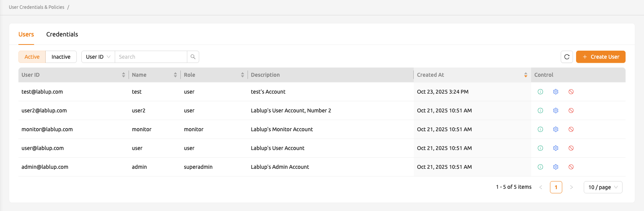Show details icon for user@lablup.com
The height and width of the screenshot is (211, 644).
[540, 148]
